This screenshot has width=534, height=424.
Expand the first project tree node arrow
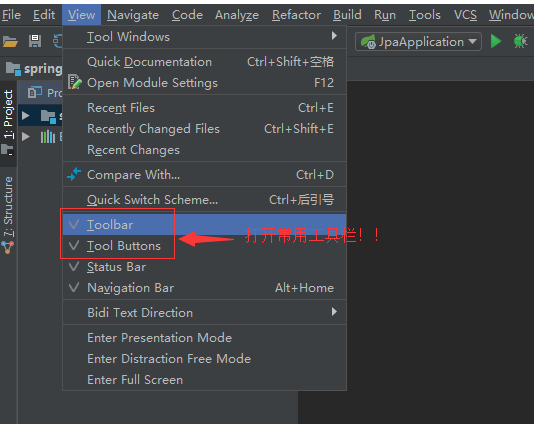coord(26,115)
